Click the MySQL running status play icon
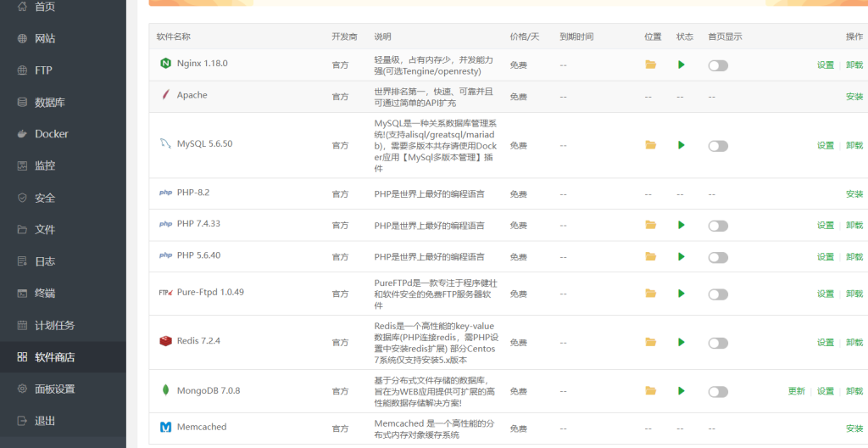868x448 pixels. pyautogui.click(x=681, y=145)
